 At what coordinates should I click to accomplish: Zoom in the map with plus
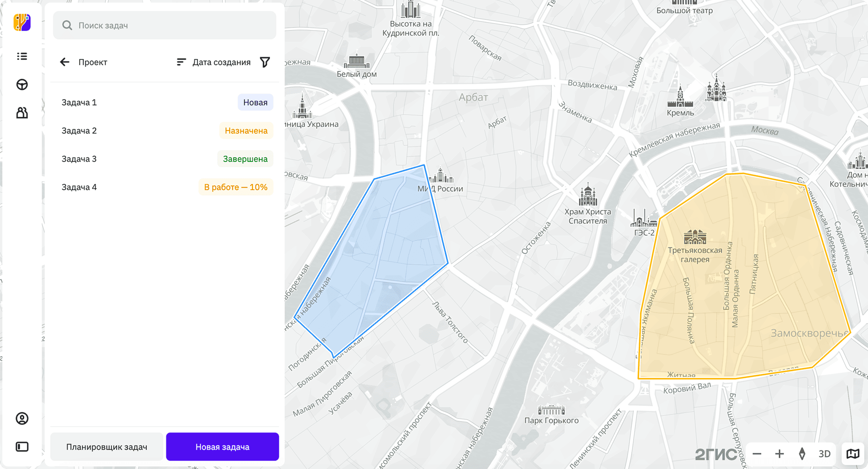pyautogui.click(x=779, y=454)
